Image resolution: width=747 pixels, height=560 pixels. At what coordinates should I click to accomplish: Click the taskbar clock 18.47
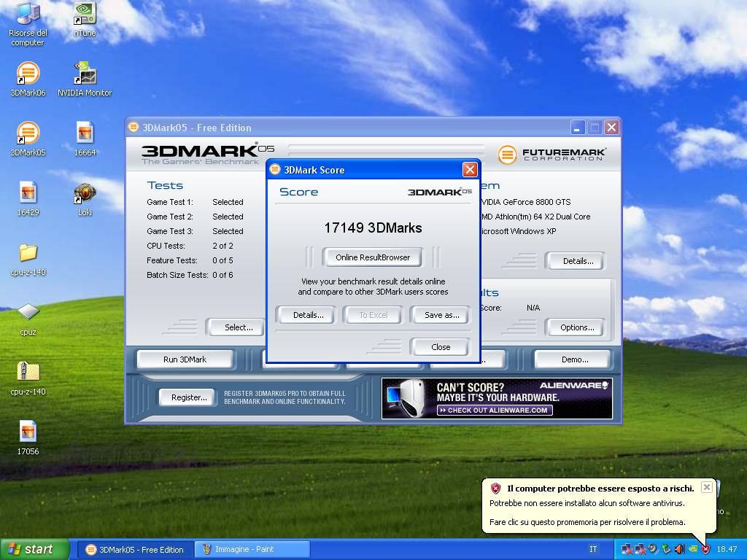(727, 550)
